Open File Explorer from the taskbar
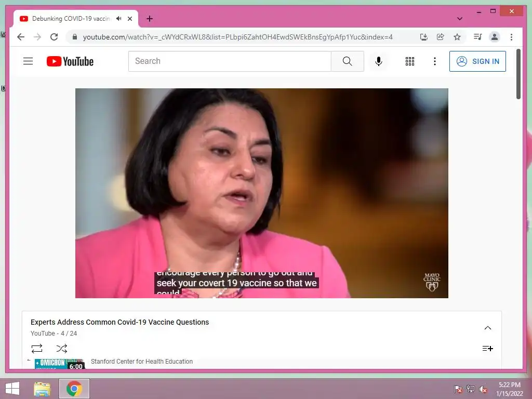Viewport: 532px width, 399px height. pyautogui.click(x=42, y=389)
